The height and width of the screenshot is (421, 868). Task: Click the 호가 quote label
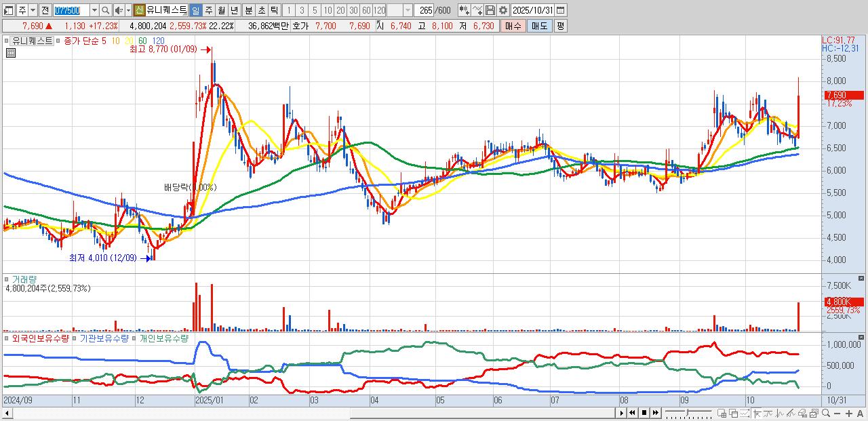(300, 26)
